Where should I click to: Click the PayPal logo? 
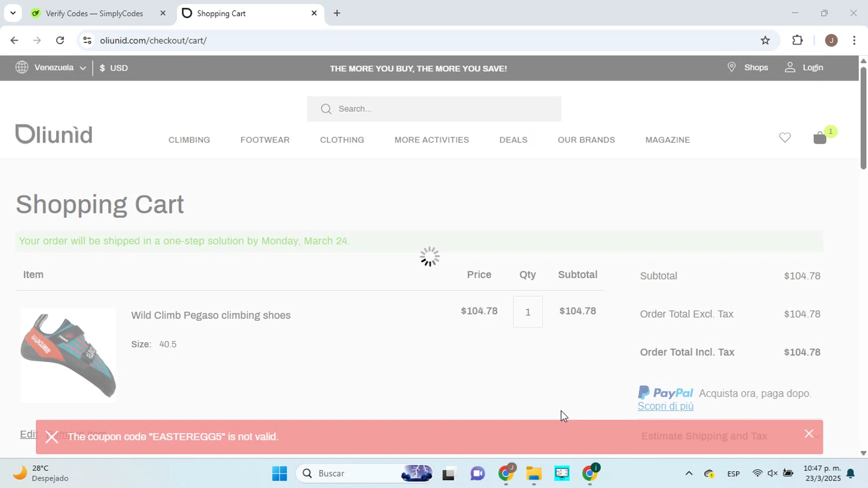(x=665, y=393)
